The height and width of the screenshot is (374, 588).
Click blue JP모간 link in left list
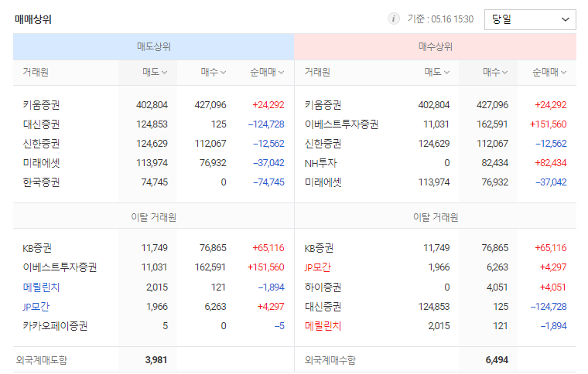36,307
